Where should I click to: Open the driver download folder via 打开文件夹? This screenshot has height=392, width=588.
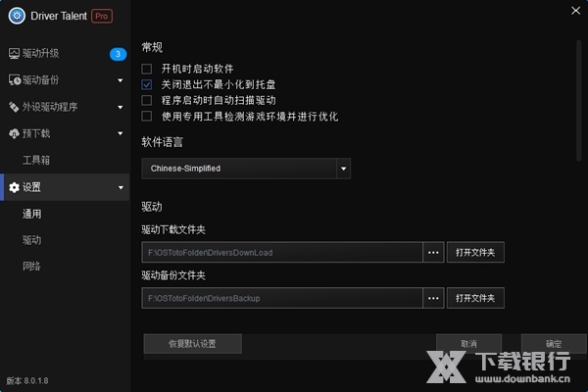(475, 253)
